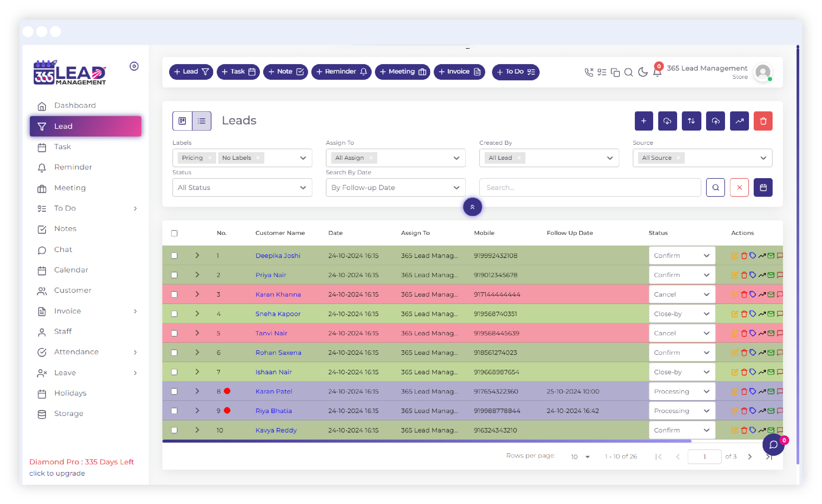Click the click to upgrade link
The image size is (822, 504).
(x=57, y=473)
